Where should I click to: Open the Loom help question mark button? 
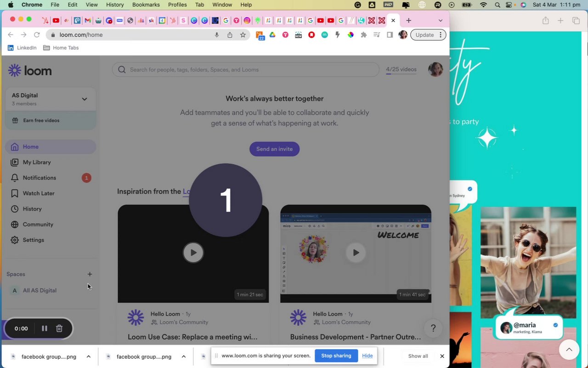[x=433, y=328]
